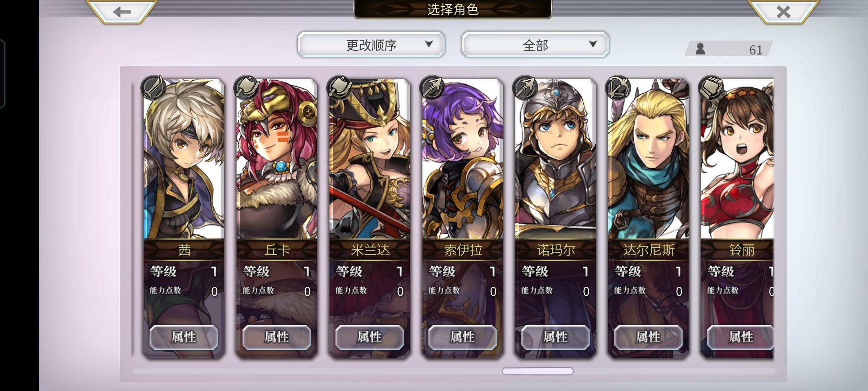The image size is (868, 391).
Task: Click the arrow on the 全部 dropdown
Action: click(593, 44)
